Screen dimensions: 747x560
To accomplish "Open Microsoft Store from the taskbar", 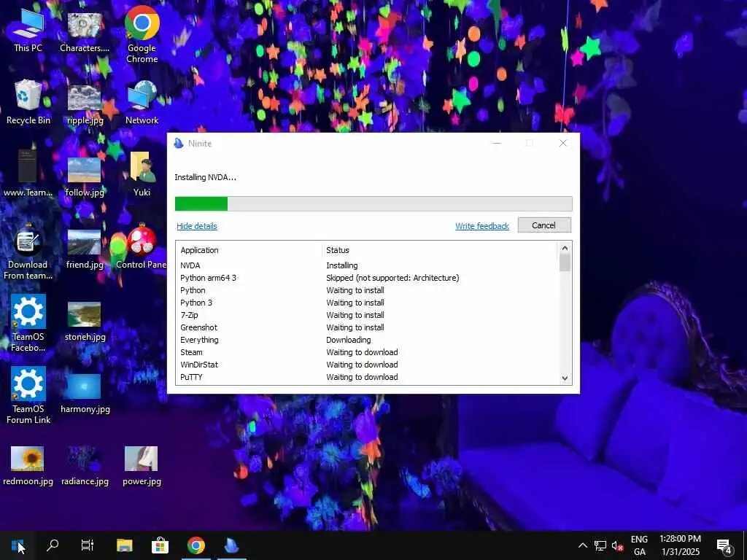I will pyautogui.click(x=160, y=545).
